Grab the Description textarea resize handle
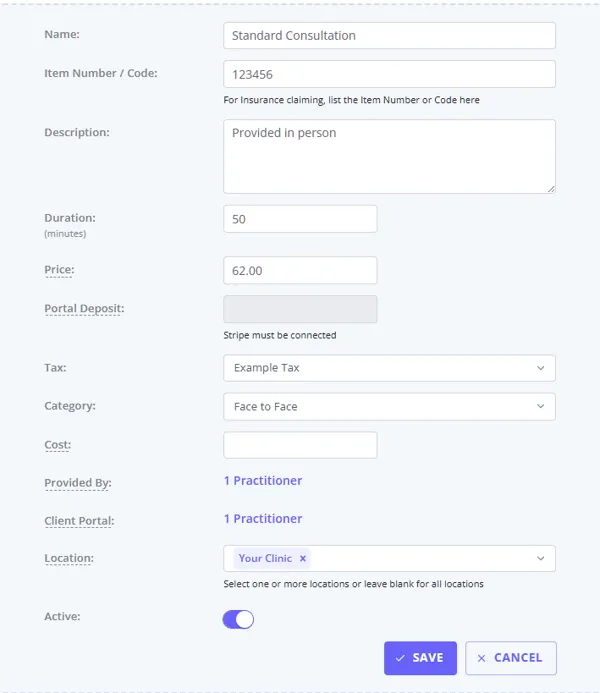 551,189
